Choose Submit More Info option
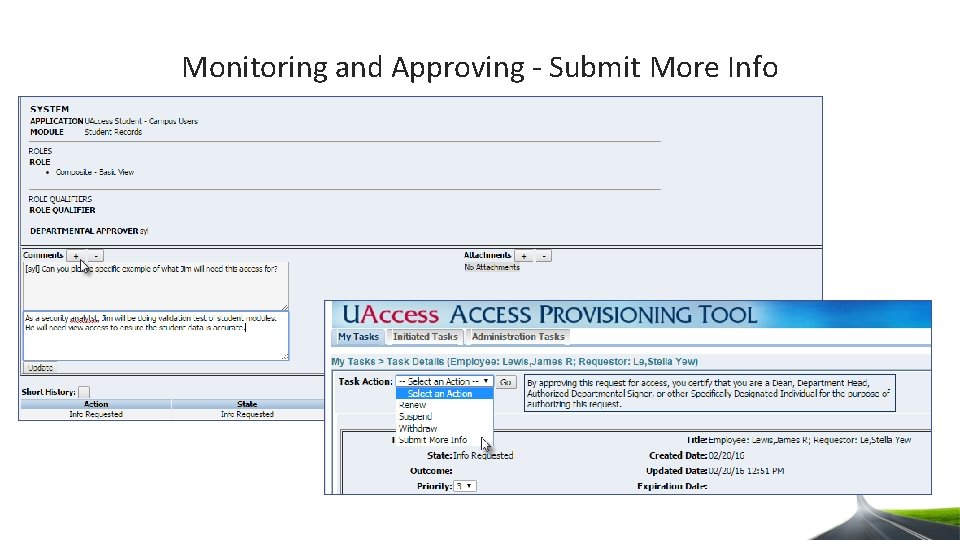 (x=433, y=440)
